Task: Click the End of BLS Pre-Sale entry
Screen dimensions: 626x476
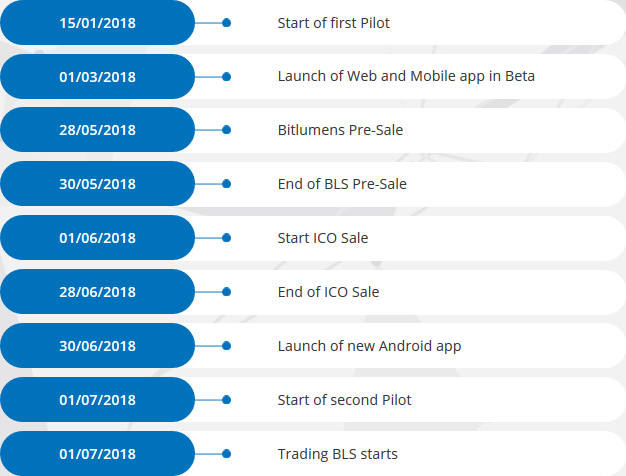Action: [342, 184]
